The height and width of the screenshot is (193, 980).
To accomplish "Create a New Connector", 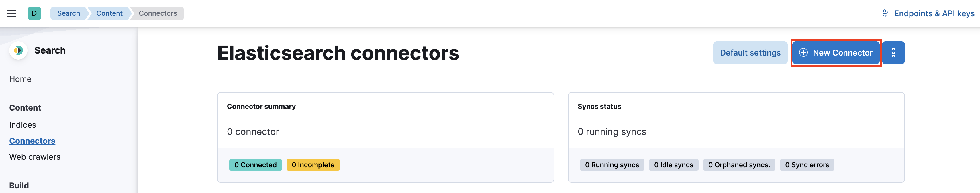I will [x=835, y=53].
